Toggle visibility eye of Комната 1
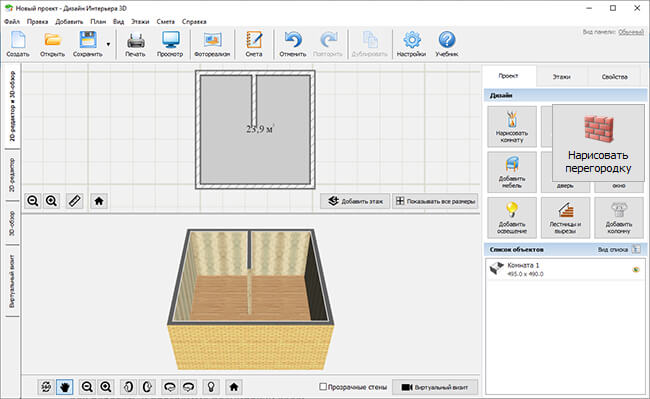The width and height of the screenshot is (650, 399). [636, 270]
